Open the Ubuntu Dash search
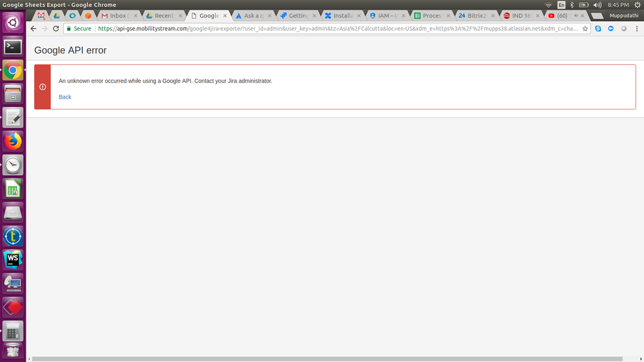This screenshot has width=644, height=362. (x=13, y=23)
